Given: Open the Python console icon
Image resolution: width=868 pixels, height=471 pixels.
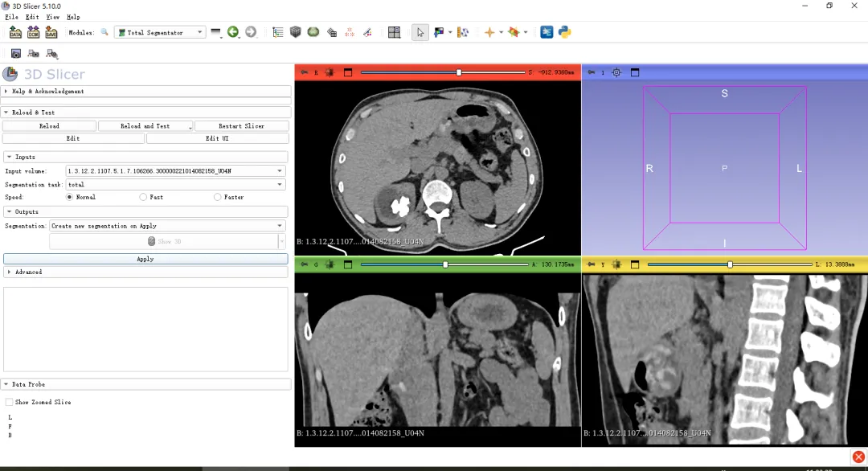Looking at the screenshot, I should tap(564, 32).
